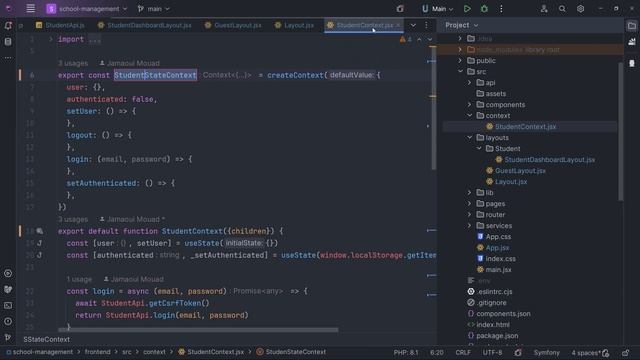Open the more actions menu in the toolbar

click(x=501, y=9)
